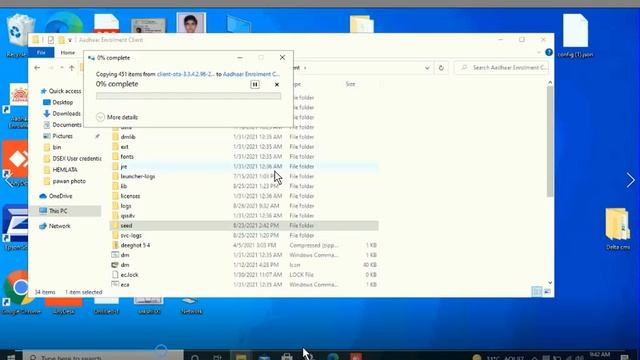
Task: Open Desktop in navigation pane
Action: [x=58, y=102]
